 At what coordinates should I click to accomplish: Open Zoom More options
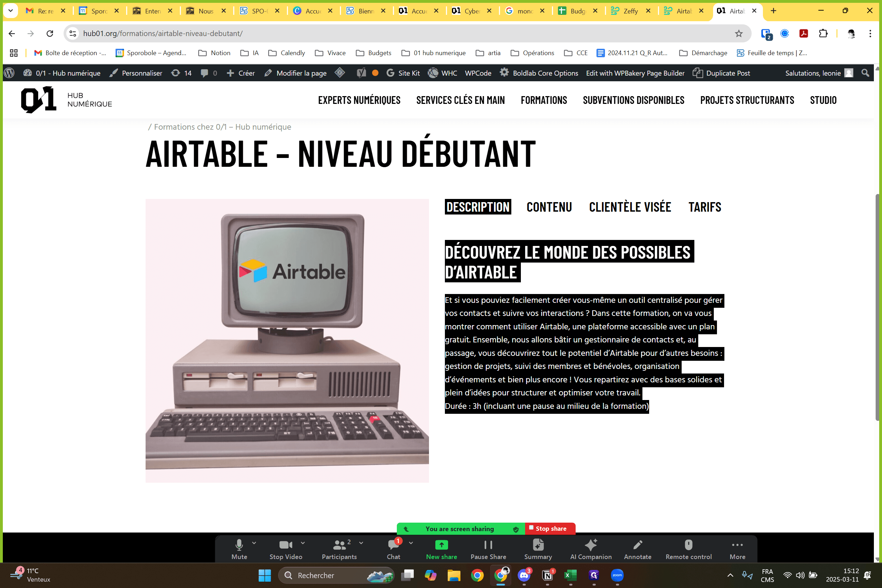[x=737, y=549]
